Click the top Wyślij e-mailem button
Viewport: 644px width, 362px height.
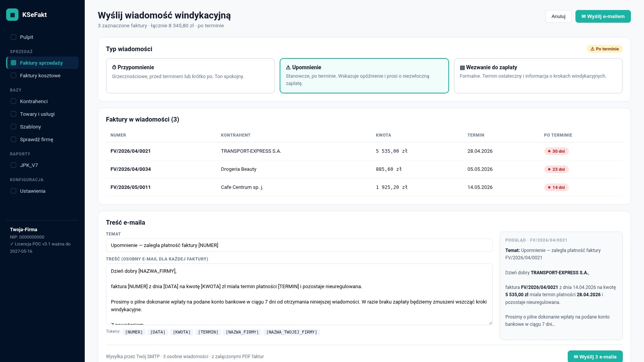tap(603, 17)
